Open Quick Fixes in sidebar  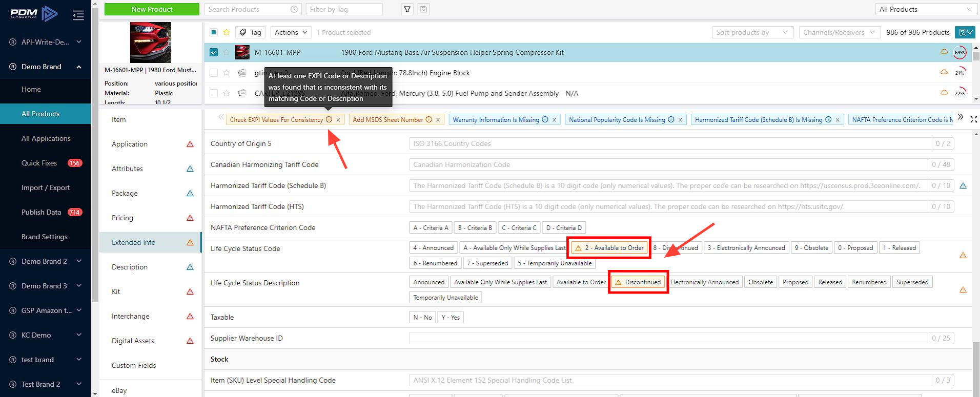[39, 163]
